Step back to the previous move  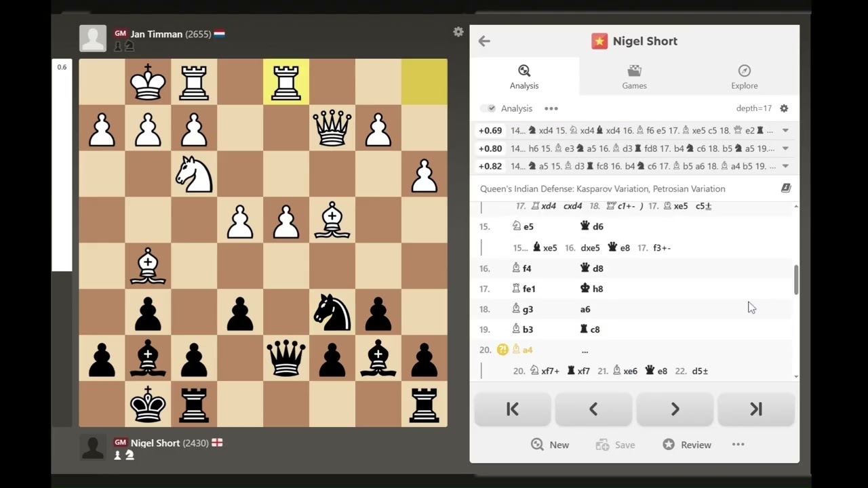point(593,409)
